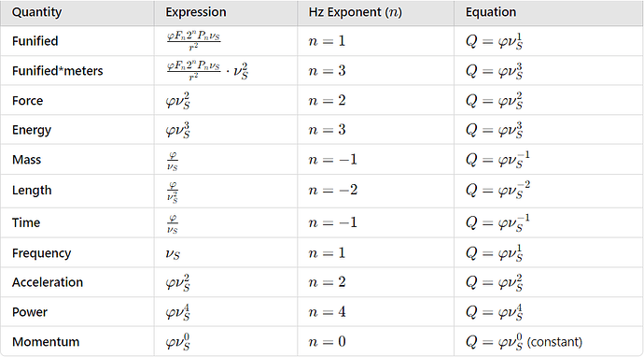Select the Funified row label
The image size is (644, 357).
tap(35, 41)
